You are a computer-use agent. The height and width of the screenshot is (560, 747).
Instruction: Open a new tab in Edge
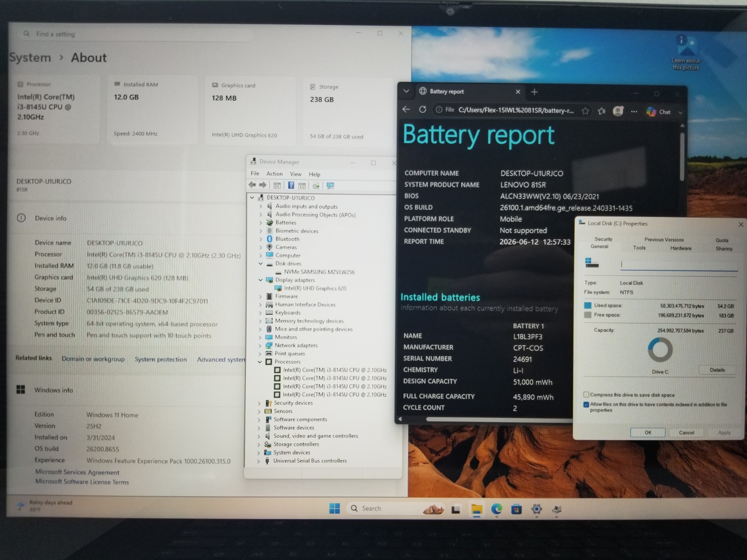click(535, 92)
